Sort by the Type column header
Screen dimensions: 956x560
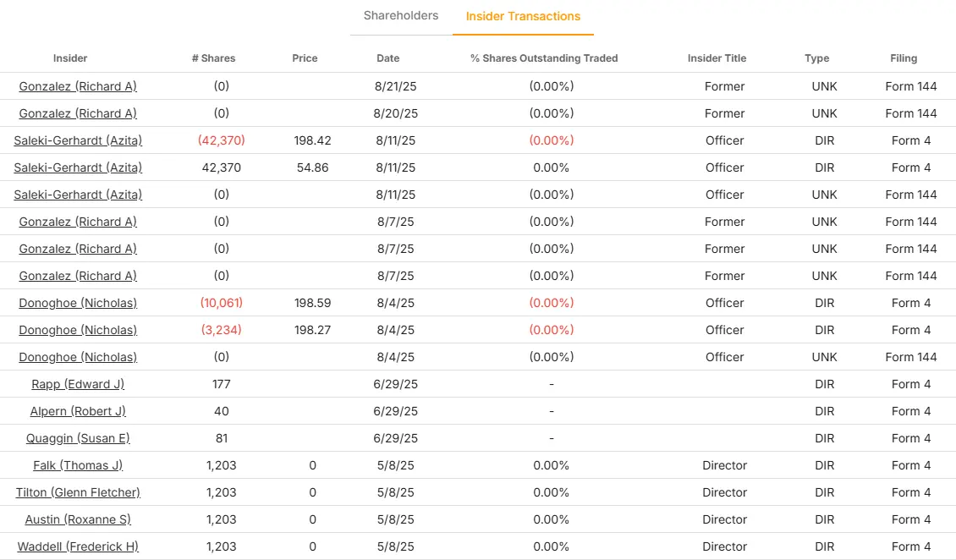click(x=816, y=58)
